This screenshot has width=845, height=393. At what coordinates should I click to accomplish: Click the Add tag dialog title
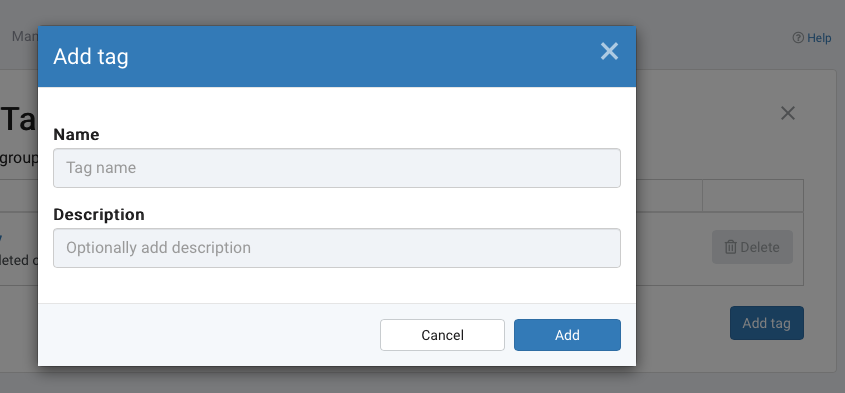tap(91, 57)
